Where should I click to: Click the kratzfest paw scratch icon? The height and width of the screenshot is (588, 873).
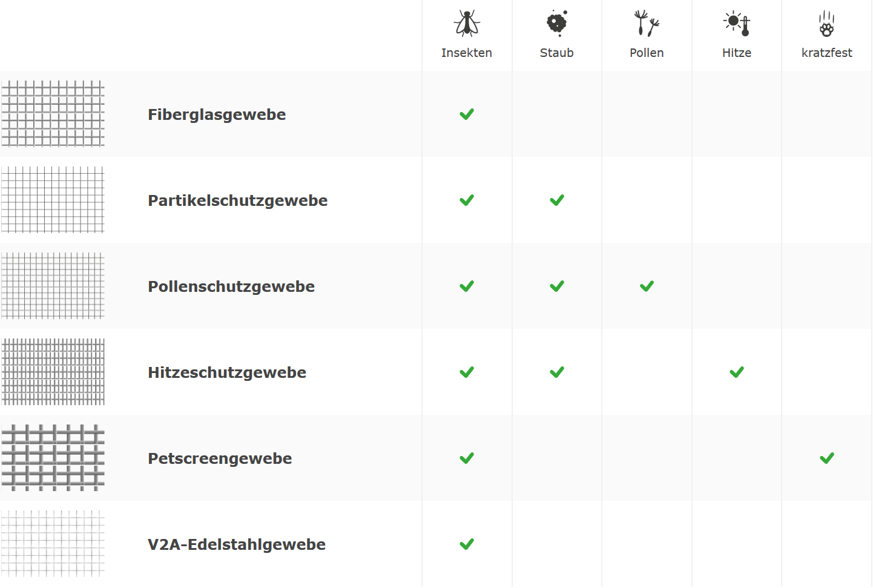coord(826,24)
